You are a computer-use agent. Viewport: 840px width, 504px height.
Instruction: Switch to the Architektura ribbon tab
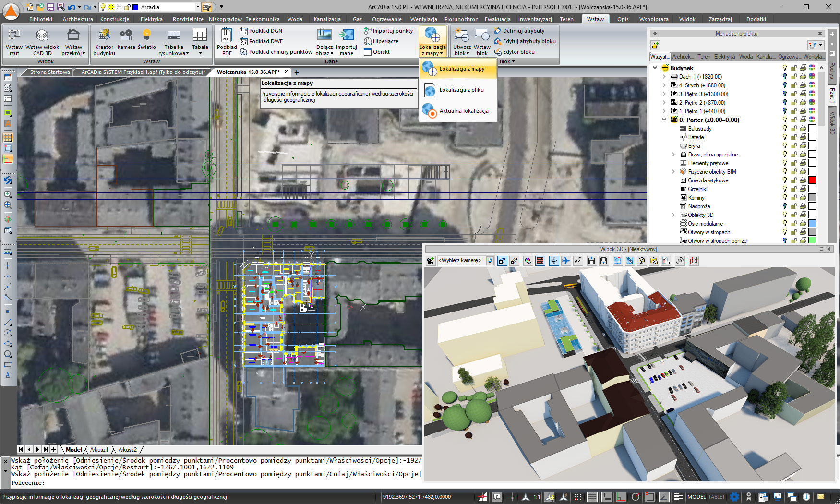pyautogui.click(x=78, y=19)
